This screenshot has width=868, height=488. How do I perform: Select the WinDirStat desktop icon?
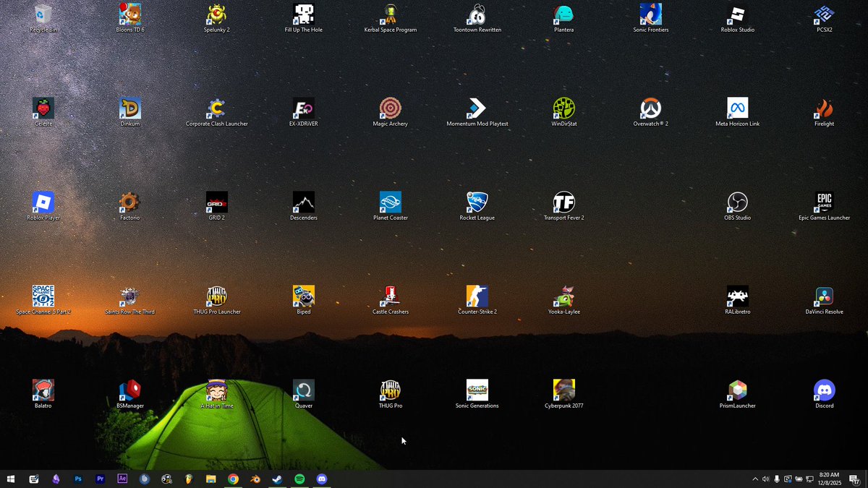(564, 112)
